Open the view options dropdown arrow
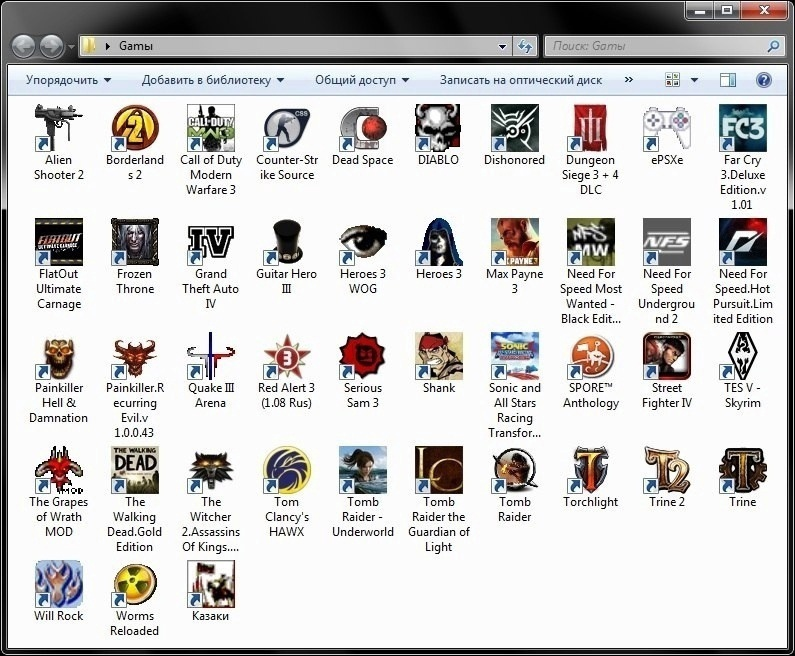The height and width of the screenshot is (656, 795). pos(694,80)
